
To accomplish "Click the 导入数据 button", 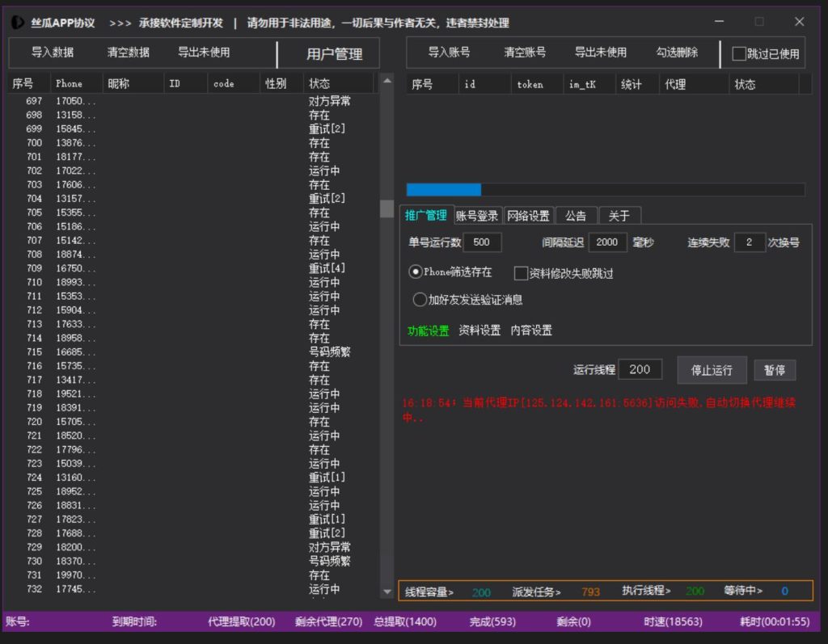I will click(x=53, y=53).
